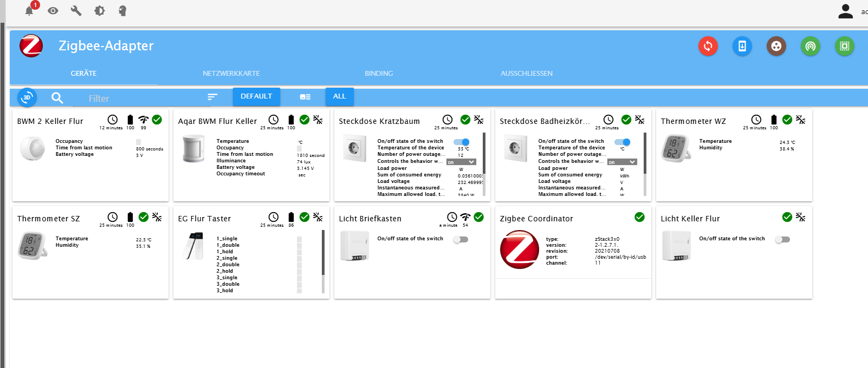Click the red restart refresh button

[708, 46]
